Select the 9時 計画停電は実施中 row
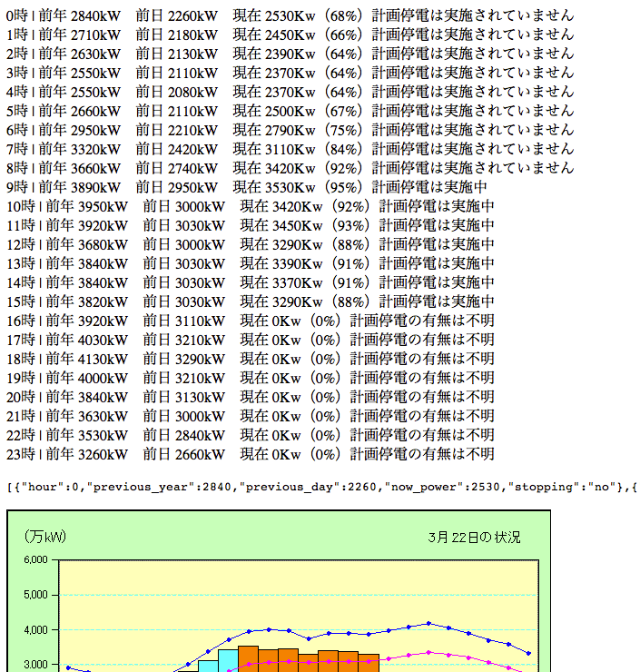 [x=247, y=187]
